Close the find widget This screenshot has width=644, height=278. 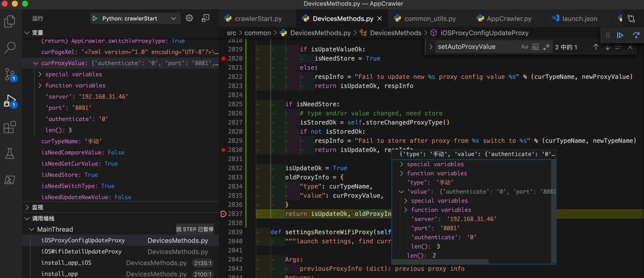(x=630, y=47)
